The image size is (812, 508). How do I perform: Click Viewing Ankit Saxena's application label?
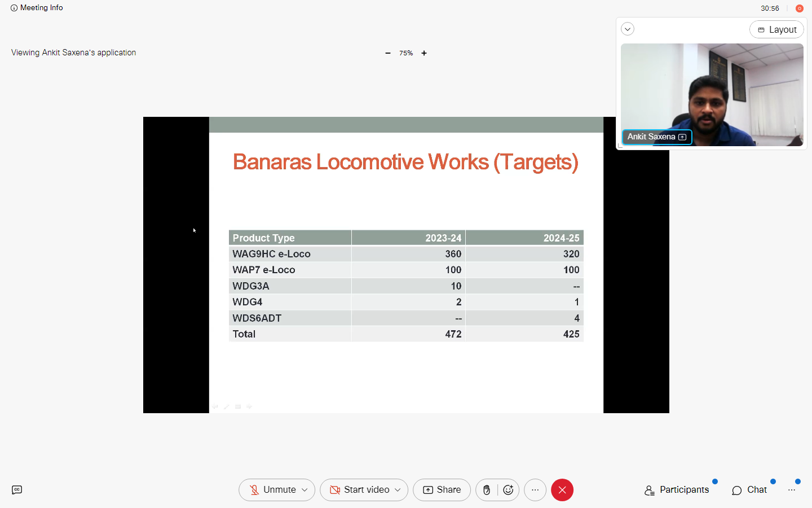coord(73,52)
